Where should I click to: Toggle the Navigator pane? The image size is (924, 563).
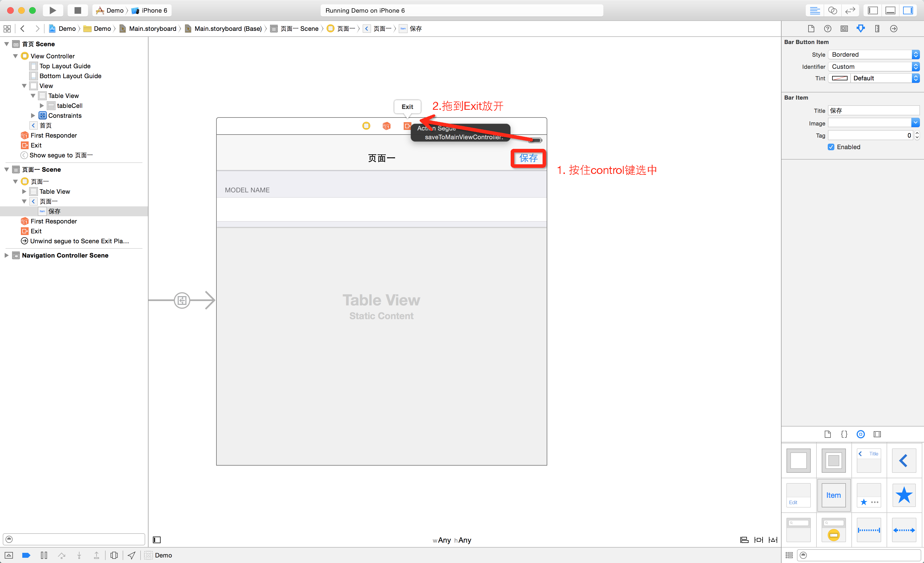coord(873,10)
